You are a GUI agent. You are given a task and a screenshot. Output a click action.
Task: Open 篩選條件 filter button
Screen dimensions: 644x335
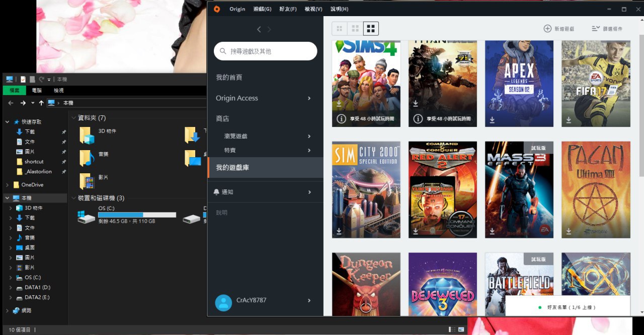pyautogui.click(x=607, y=29)
